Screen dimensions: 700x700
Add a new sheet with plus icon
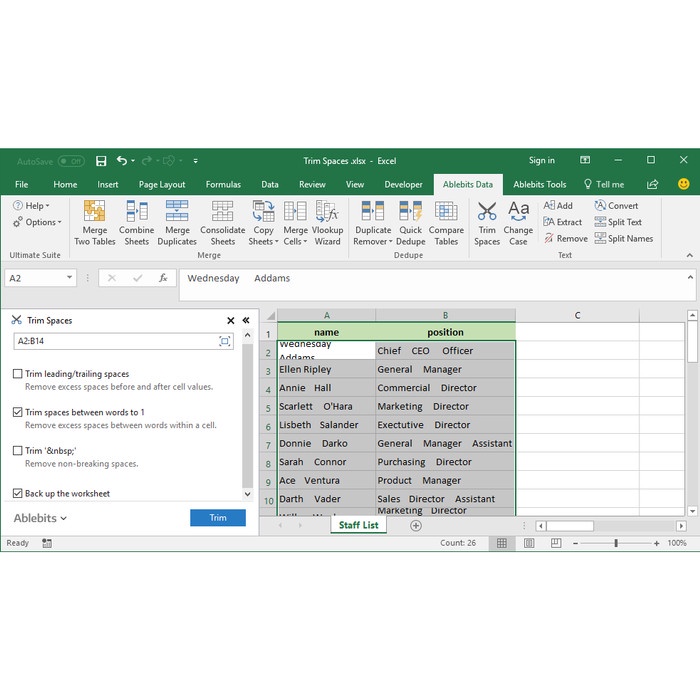coord(416,525)
